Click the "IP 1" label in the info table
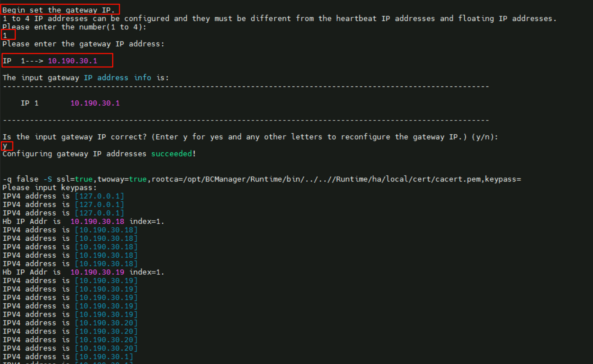Viewport: 593px width, 364px height. pyautogui.click(x=29, y=103)
